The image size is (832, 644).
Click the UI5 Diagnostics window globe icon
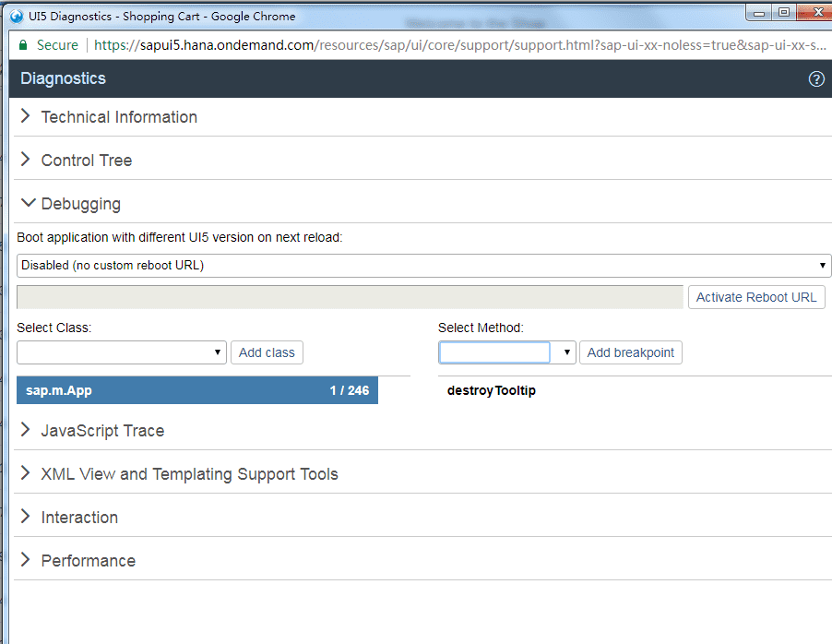pyautogui.click(x=16, y=16)
